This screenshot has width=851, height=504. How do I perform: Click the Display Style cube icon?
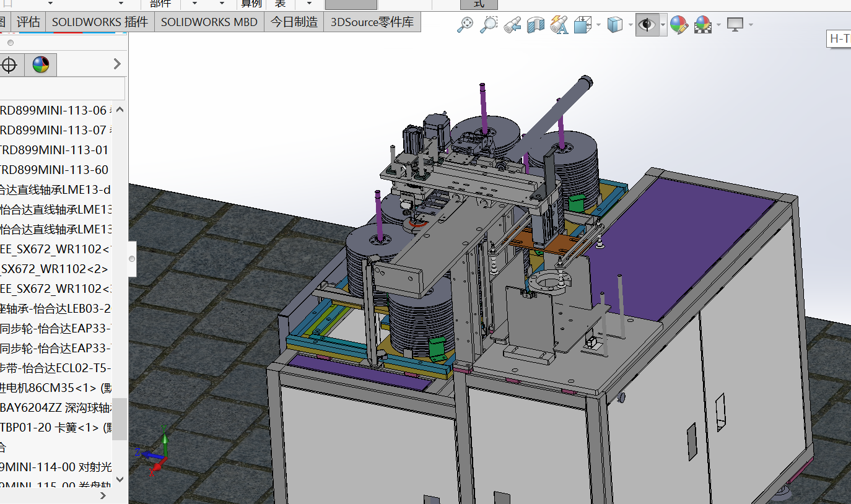click(614, 25)
